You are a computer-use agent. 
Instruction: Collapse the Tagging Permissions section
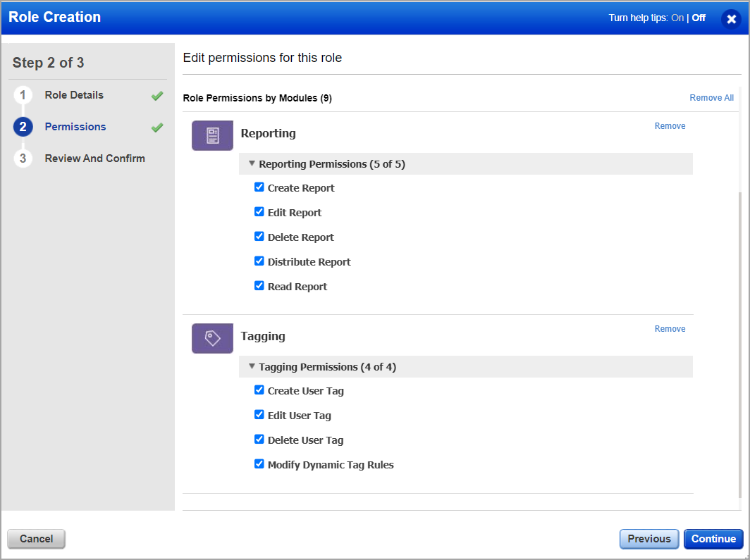pyautogui.click(x=252, y=366)
